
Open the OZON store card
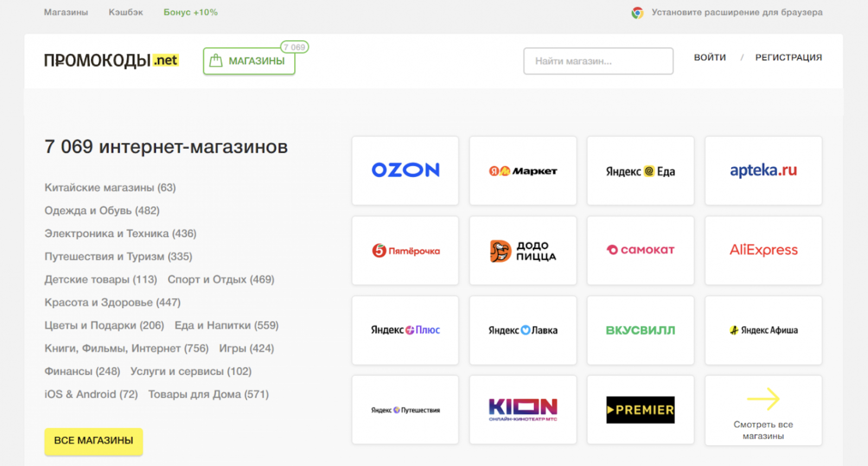(x=405, y=170)
